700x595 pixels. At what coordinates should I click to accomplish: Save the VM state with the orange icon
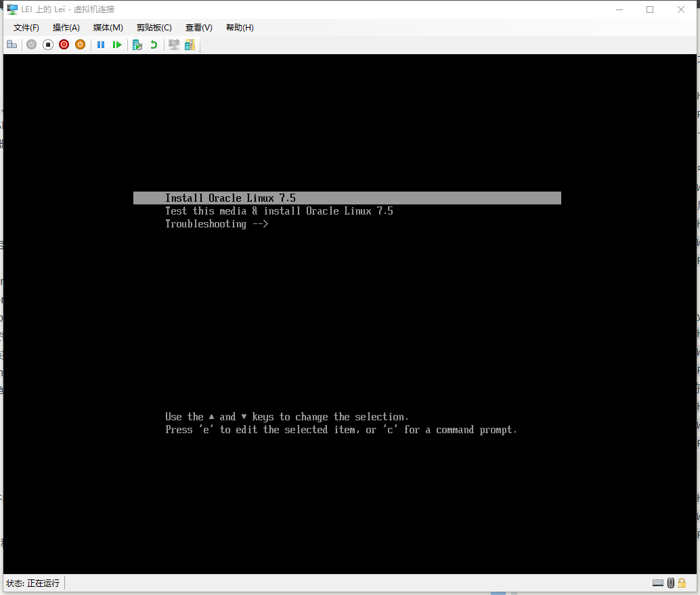click(81, 45)
